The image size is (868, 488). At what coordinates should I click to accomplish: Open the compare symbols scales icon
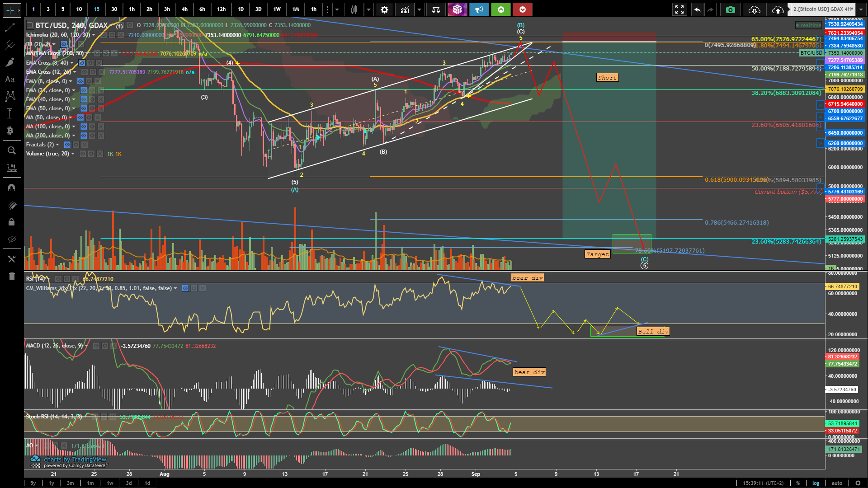436,9
